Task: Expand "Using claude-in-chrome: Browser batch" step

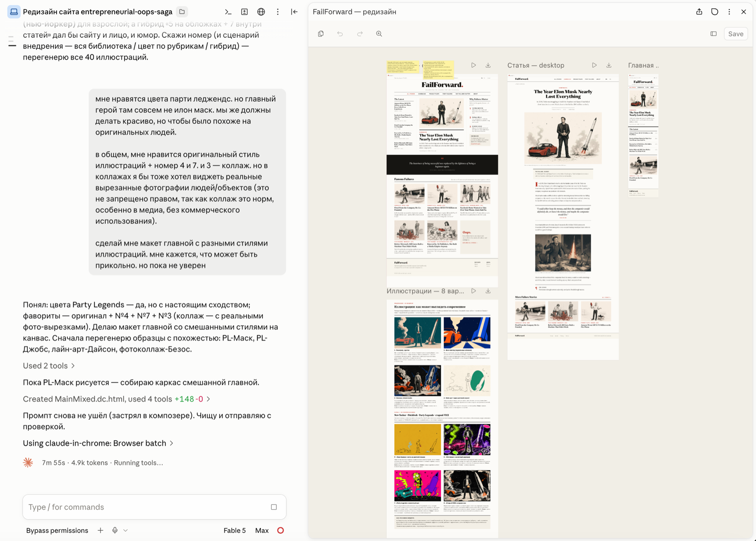Action: [x=98, y=443]
